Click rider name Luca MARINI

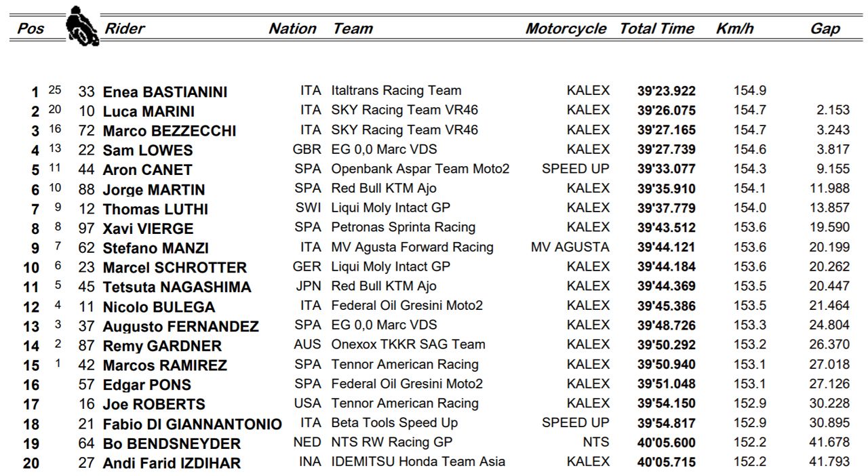click(149, 112)
